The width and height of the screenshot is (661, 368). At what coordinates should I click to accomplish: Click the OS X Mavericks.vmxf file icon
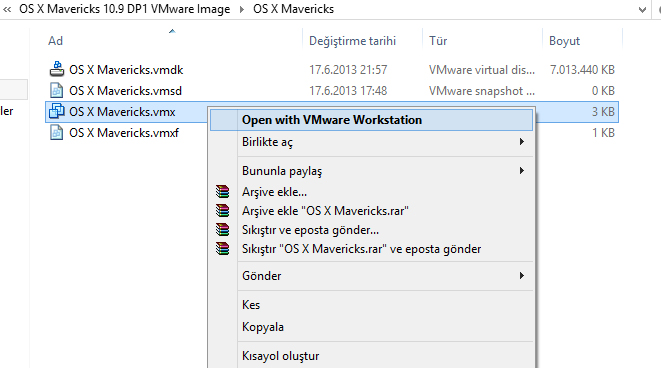tap(56, 132)
